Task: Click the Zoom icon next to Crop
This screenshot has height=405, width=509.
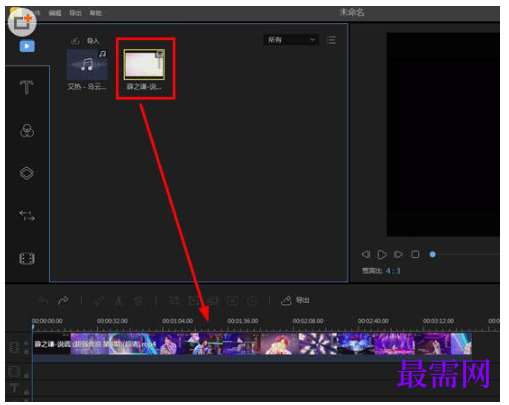Action: click(193, 301)
